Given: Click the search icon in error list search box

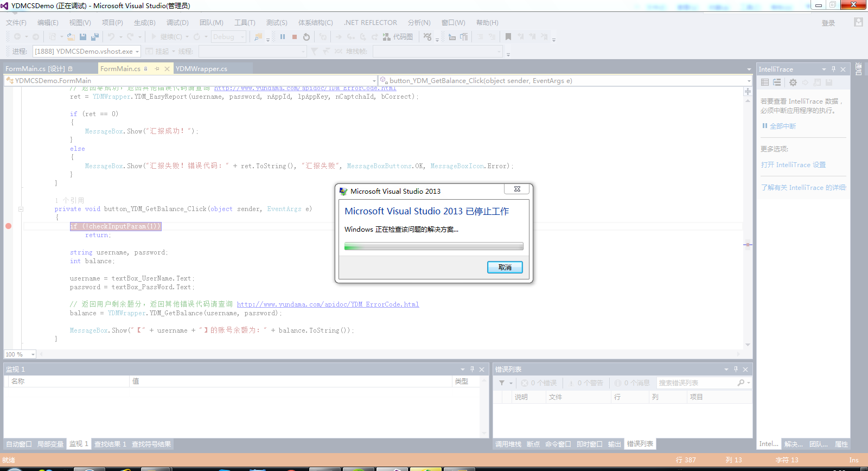Looking at the screenshot, I should click(741, 383).
